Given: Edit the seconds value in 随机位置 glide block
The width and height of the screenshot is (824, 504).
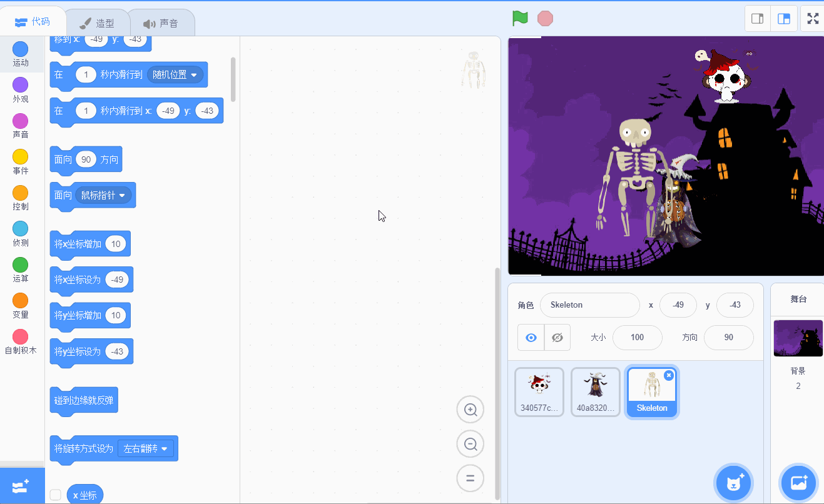Looking at the screenshot, I should coord(86,75).
